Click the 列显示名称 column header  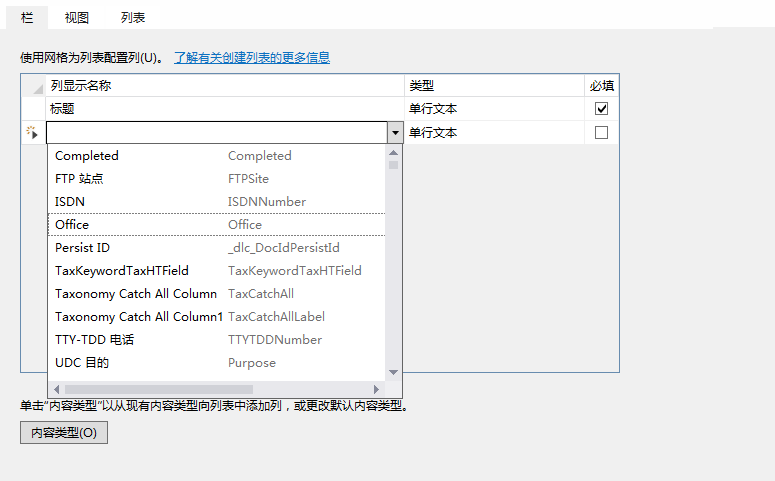(225, 86)
